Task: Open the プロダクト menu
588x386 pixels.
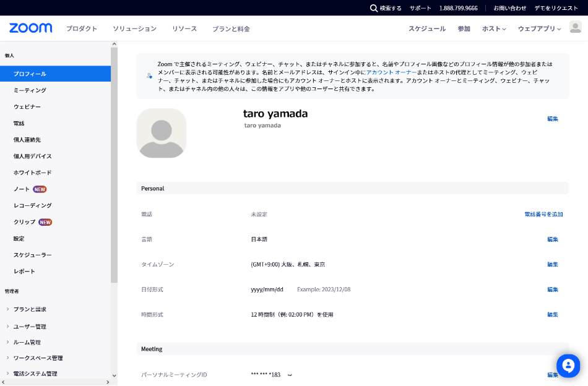Action: pyautogui.click(x=82, y=29)
